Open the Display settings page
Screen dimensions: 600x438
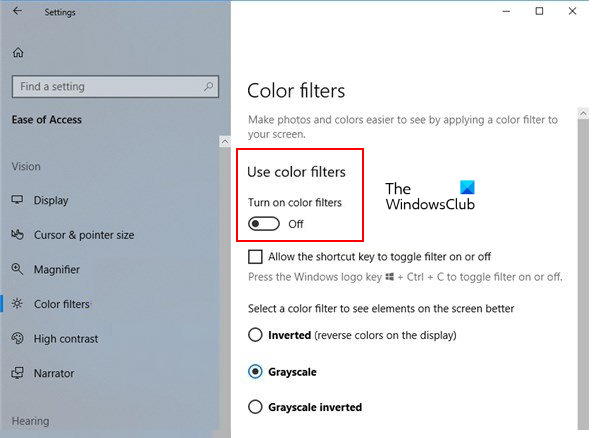(51, 200)
